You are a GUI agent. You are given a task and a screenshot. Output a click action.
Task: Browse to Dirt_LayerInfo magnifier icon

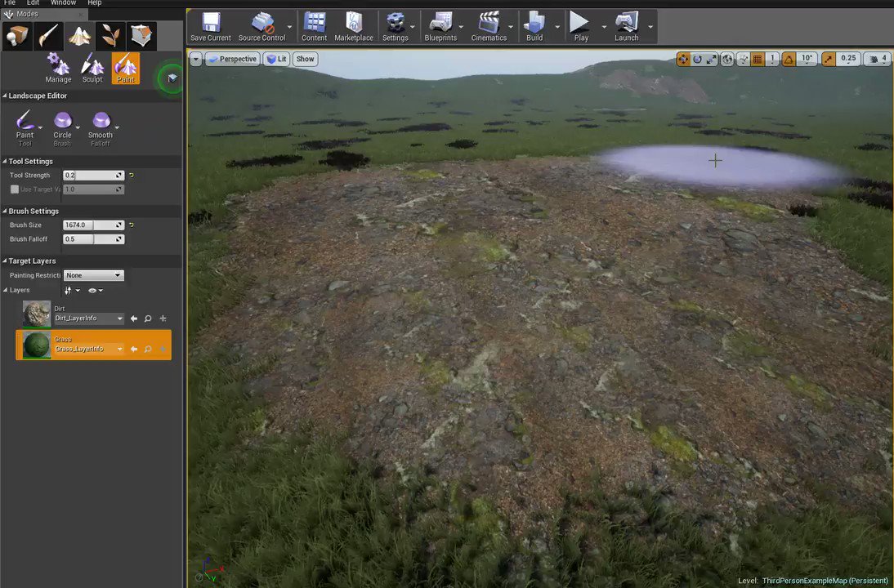coord(148,318)
